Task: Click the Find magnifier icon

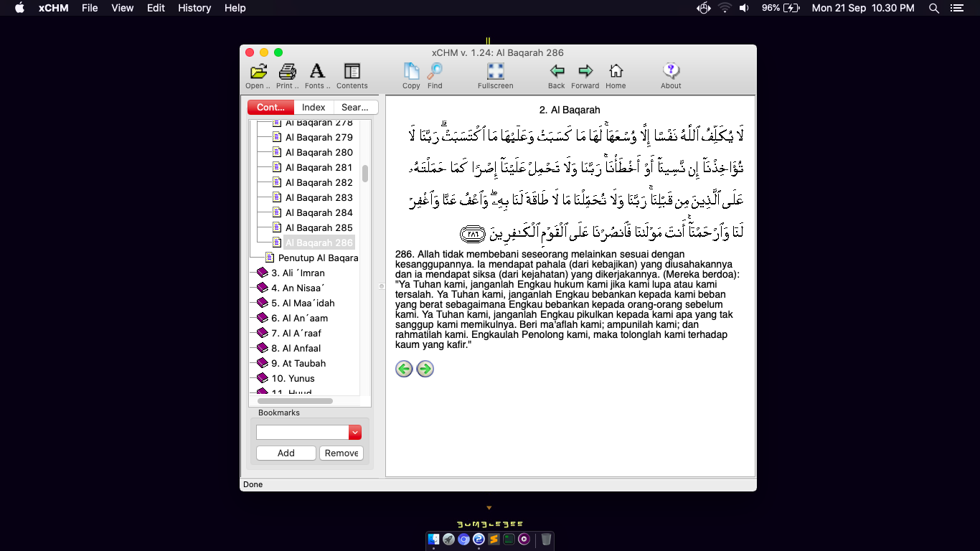Action: (x=435, y=71)
